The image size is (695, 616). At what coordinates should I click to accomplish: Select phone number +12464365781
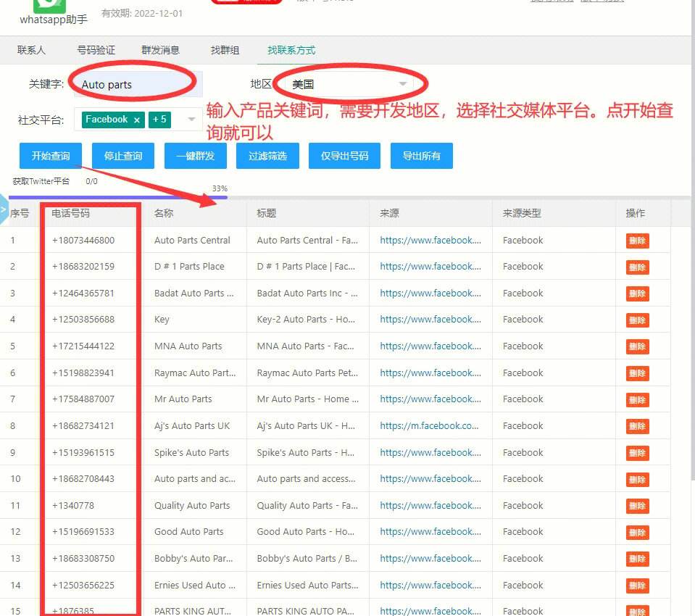coord(83,293)
